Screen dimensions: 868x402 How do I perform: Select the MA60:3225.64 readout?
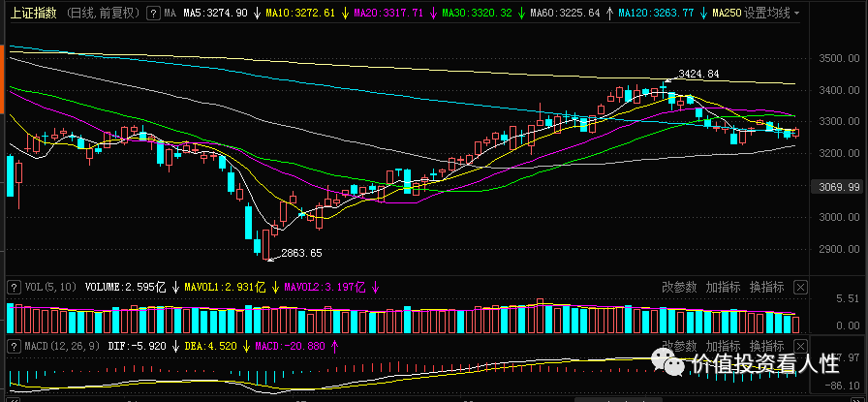pos(565,14)
